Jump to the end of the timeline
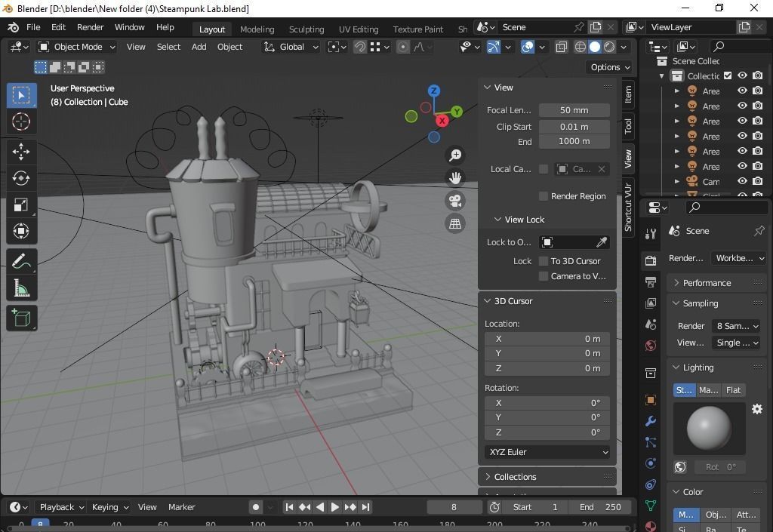This screenshot has height=532, width=773. click(x=365, y=507)
